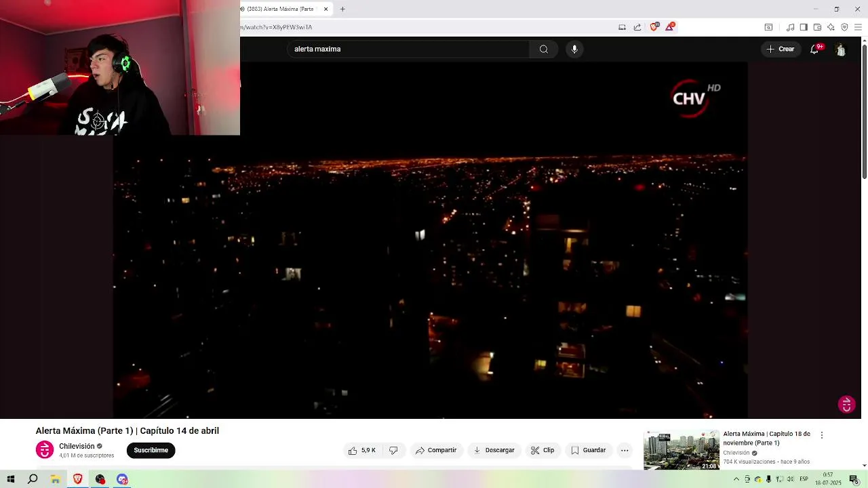868x488 pixels.
Task: Click the share page icon in address bar
Action: (637, 27)
